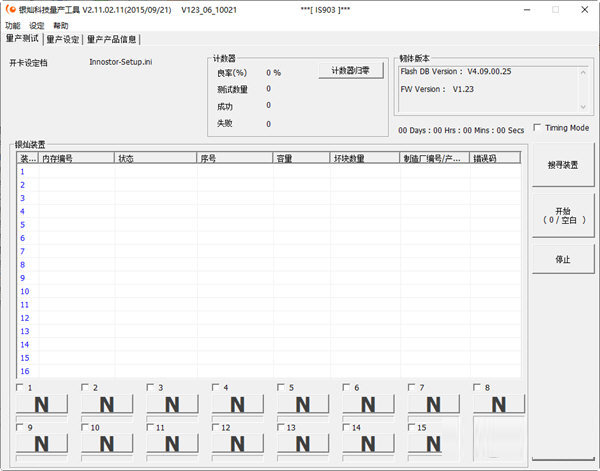Open the 帮助 menu
Screen dimensions: 600x471
[x=61, y=25]
